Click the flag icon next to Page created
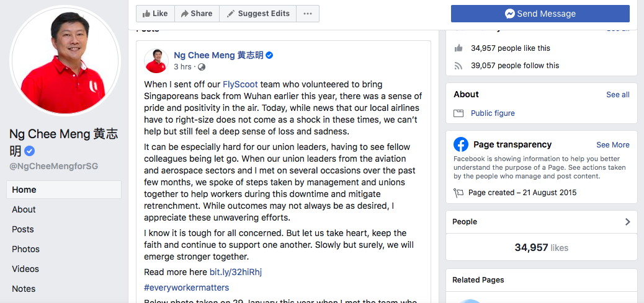This screenshot has width=644, height=303. click(458, 193)
